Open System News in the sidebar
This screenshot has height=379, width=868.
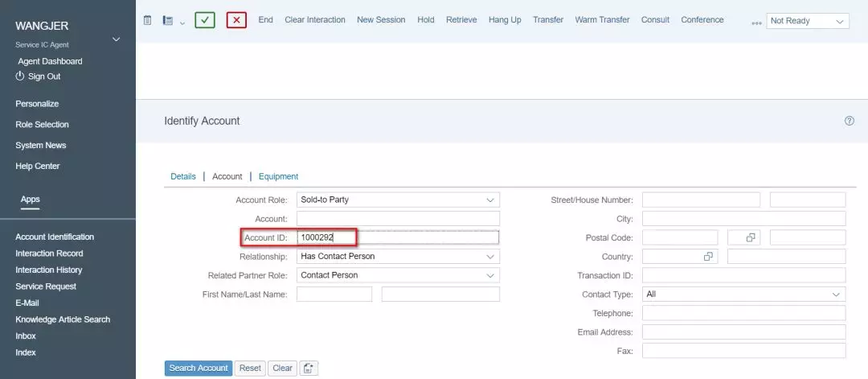[x=41, y=145]
